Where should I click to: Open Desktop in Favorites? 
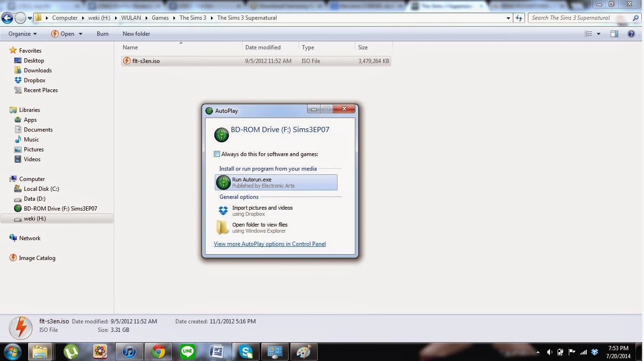[34, 61]
